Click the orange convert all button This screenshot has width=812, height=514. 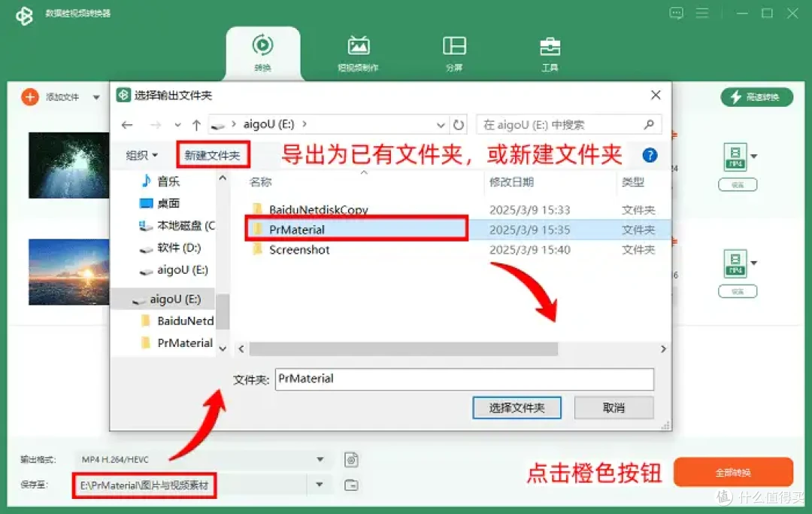[x=733, y=472]
